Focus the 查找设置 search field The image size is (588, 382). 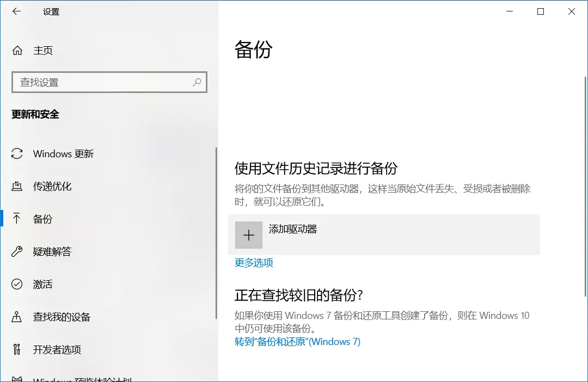point(103,82)
